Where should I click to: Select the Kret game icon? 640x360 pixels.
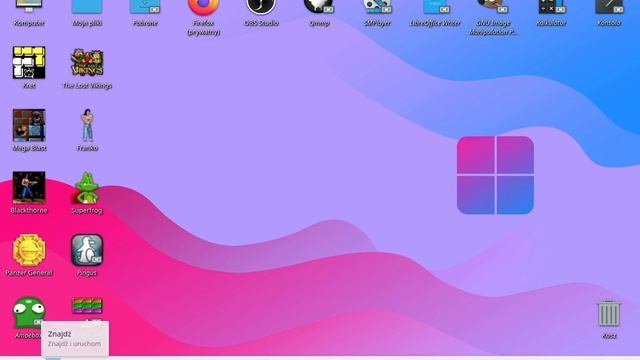[29, 62]
